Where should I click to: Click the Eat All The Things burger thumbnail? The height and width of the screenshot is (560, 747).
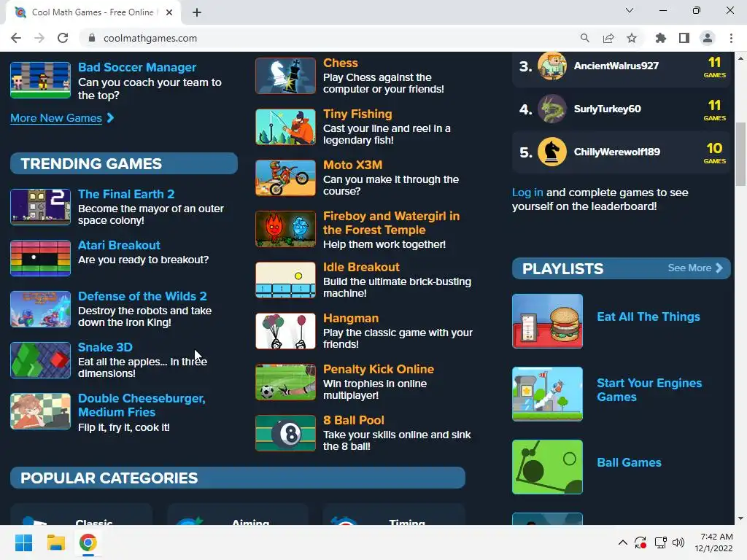click(547, 321)
